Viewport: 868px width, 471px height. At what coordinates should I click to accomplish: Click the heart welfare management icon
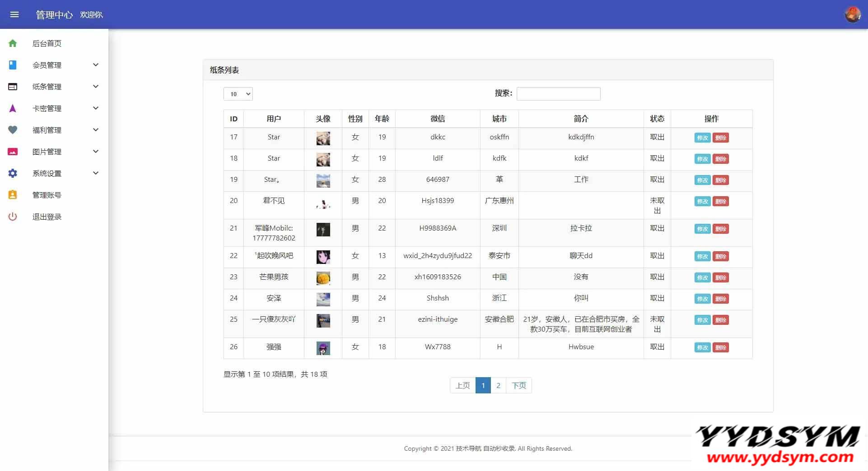point(13,130)
